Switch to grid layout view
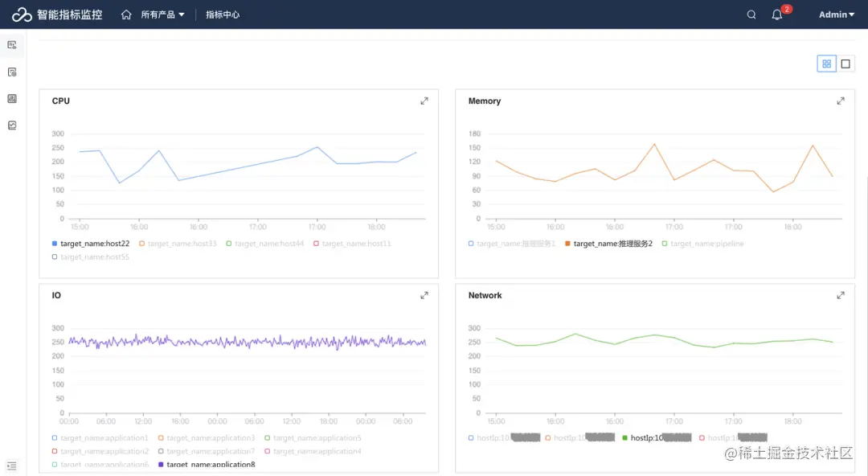This screenshot has height=476, width=868. 826,64
